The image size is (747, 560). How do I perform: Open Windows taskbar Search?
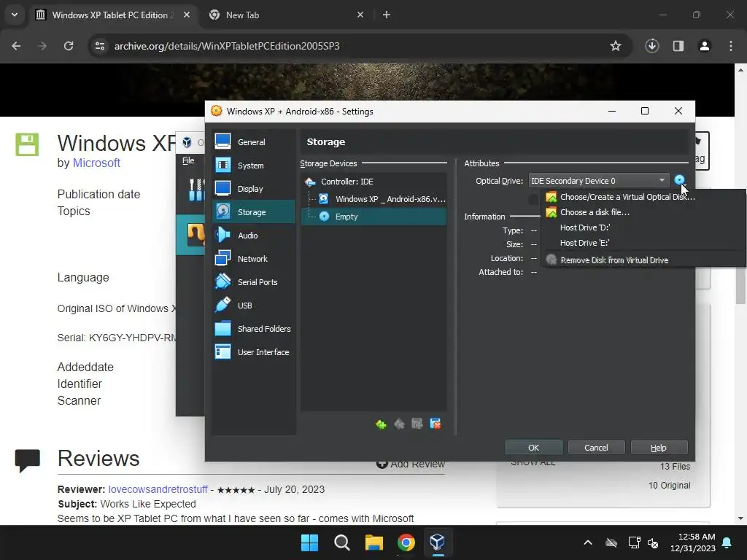(x=341, y=542)
